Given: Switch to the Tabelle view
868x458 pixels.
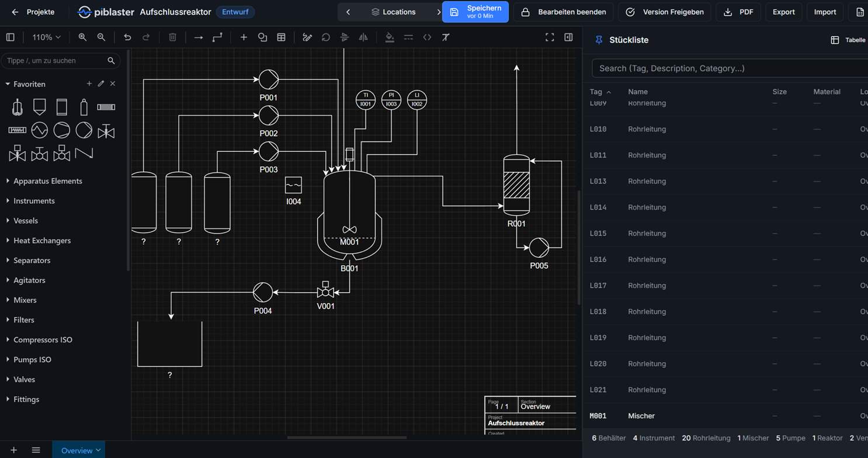Looking at the screenshot, I should tap(848, 40).
